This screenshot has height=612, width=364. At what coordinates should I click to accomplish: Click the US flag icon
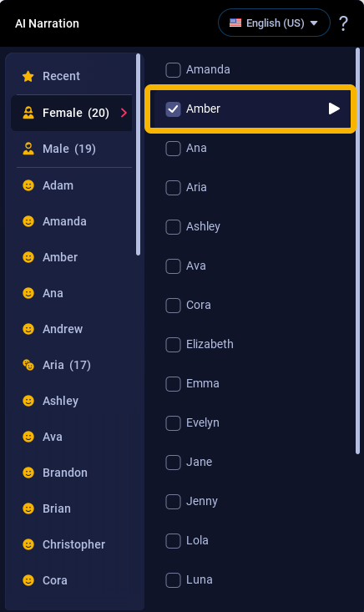click(235, 23)
